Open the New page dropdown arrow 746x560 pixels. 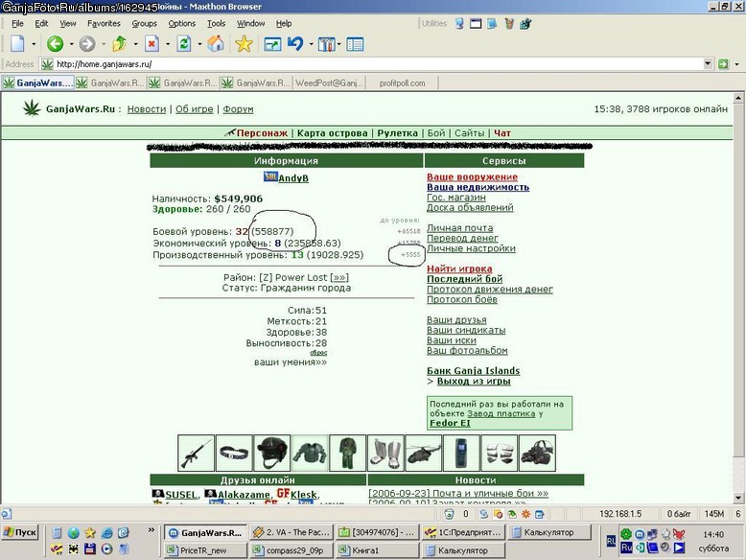(34, 44)
